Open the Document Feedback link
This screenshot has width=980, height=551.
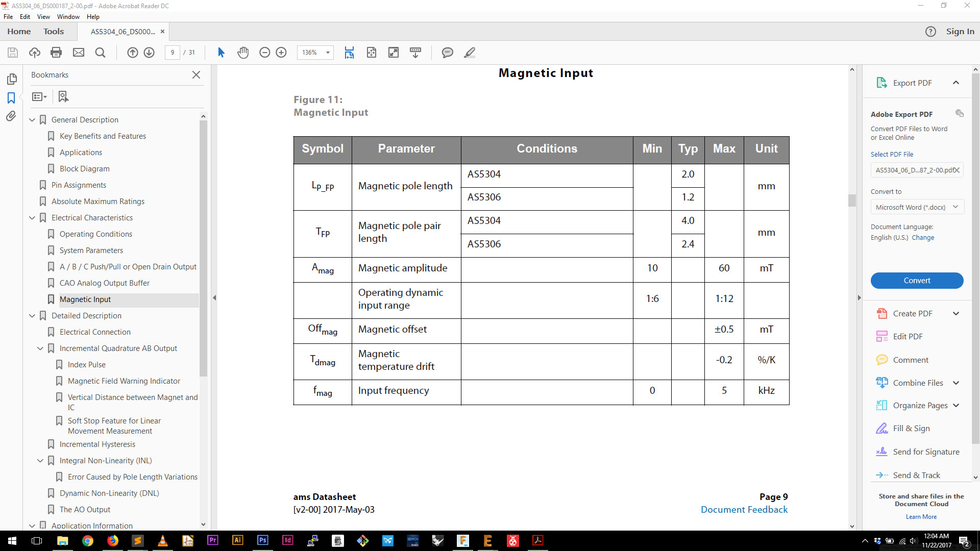(x=744, y=510)
